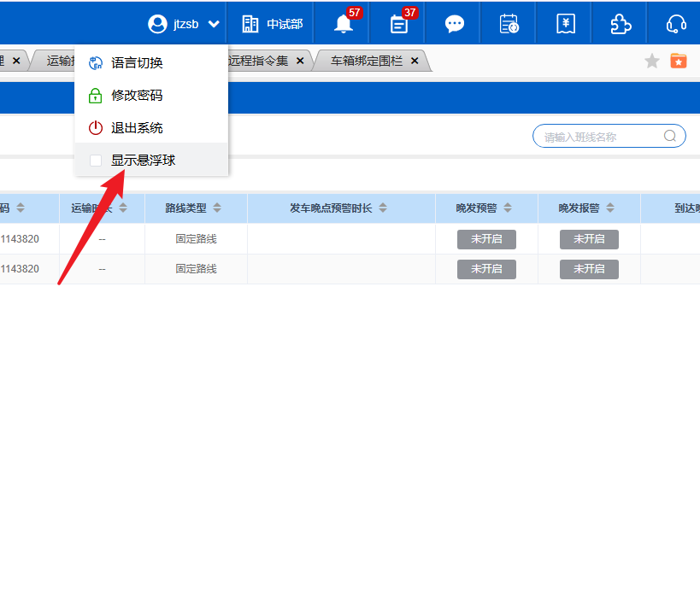This screenshot has height=597, width=700.
Task: Choose 修改密码 menu option
Action: 137,96
